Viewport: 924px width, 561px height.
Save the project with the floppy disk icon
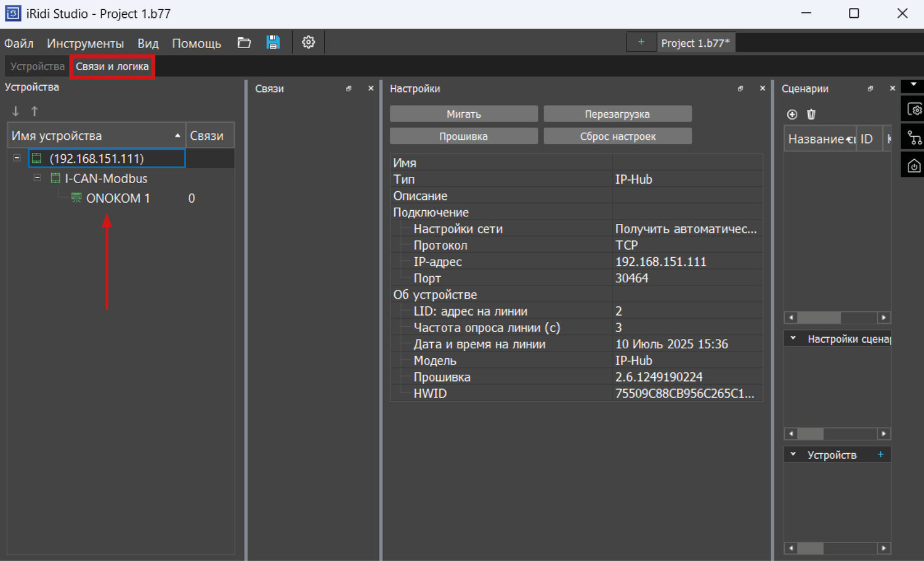(x=273, y=43)
